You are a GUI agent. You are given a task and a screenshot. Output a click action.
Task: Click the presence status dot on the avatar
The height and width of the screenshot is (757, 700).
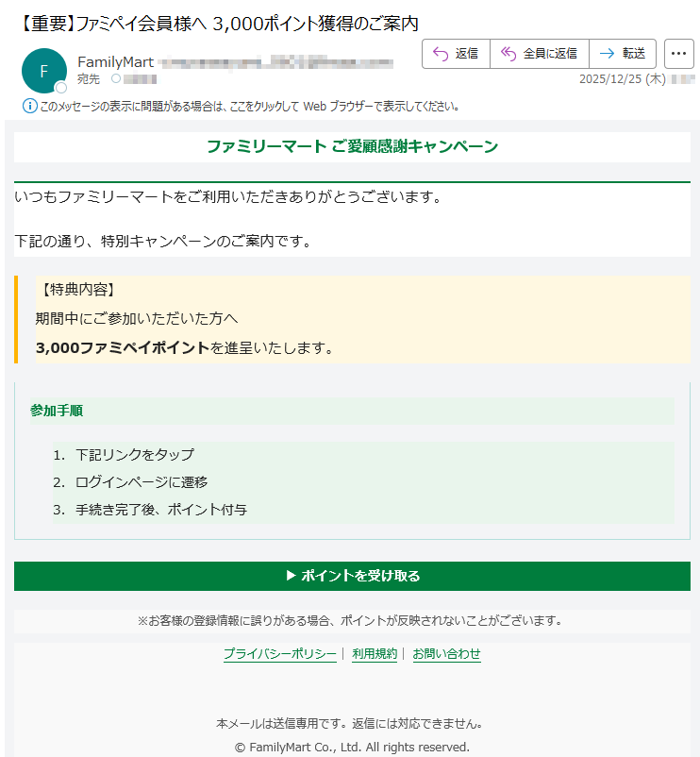(x=61, y=88)
